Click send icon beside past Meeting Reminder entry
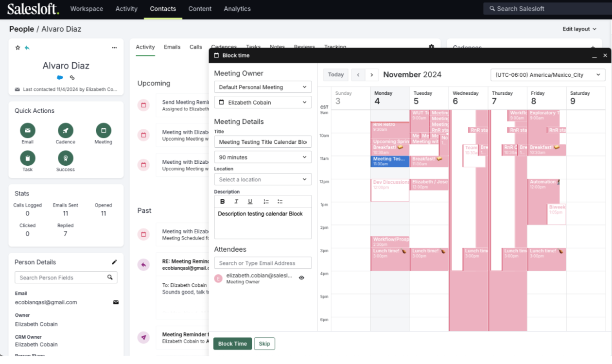 tap(143, 337)
